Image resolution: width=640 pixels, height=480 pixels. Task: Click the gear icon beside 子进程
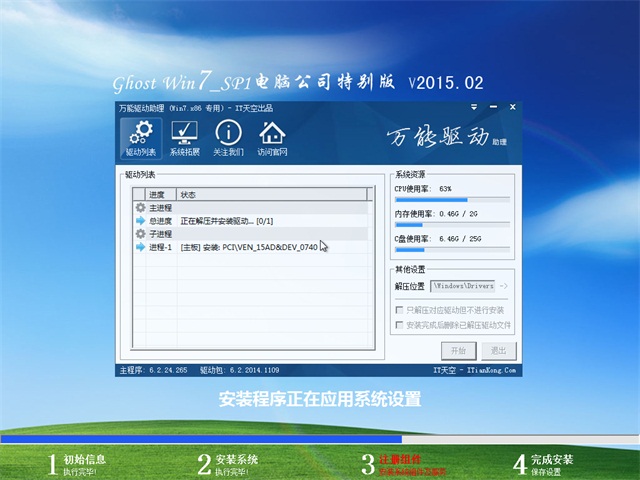(140, 233)
